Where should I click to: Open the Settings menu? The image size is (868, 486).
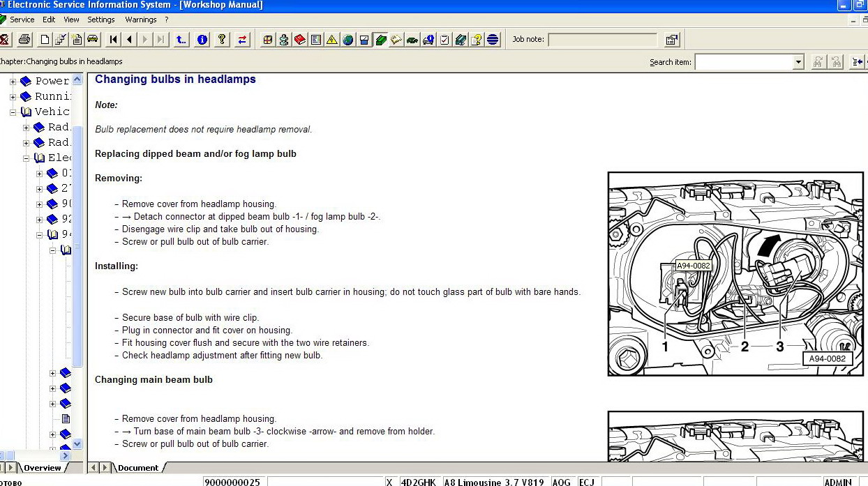point(101,20)
